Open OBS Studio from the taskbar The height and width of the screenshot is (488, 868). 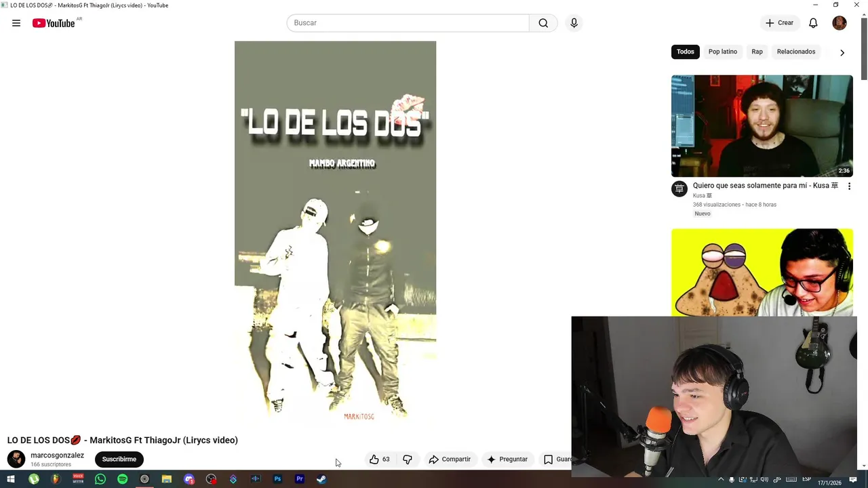pyautogui.click(x=211, y=479)
